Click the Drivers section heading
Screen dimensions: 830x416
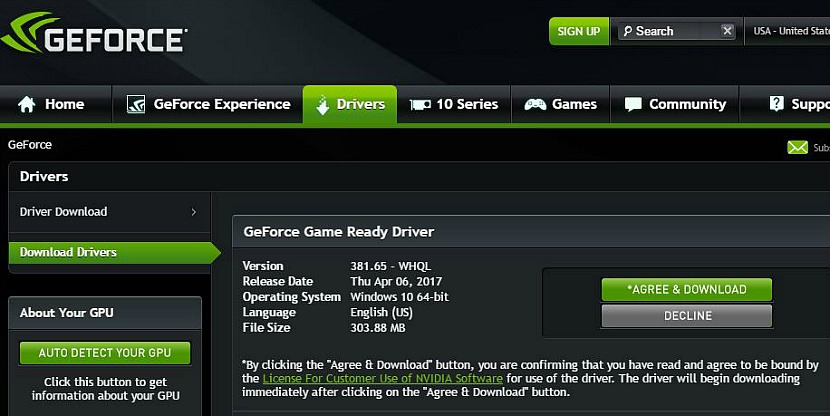click(44, 176)
